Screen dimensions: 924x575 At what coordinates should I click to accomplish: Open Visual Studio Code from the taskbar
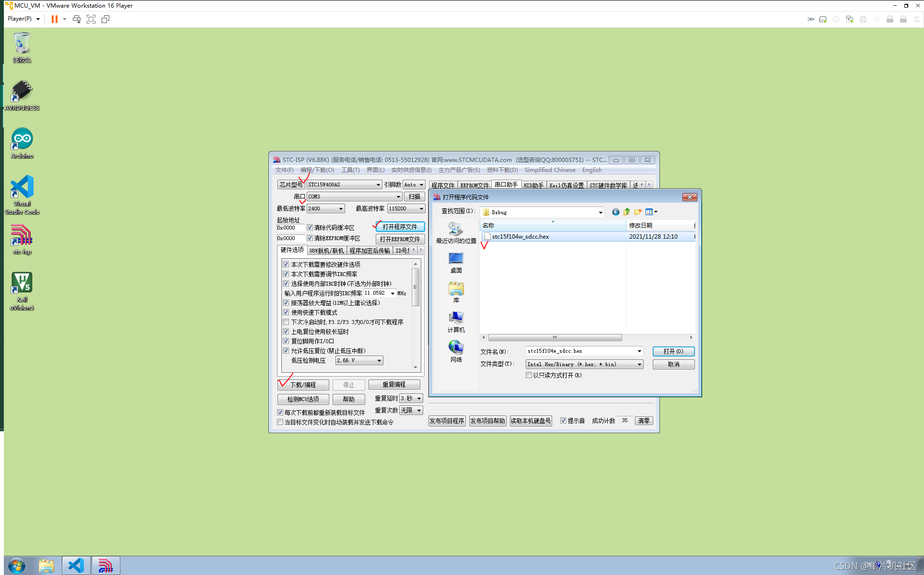pos(76,565)
